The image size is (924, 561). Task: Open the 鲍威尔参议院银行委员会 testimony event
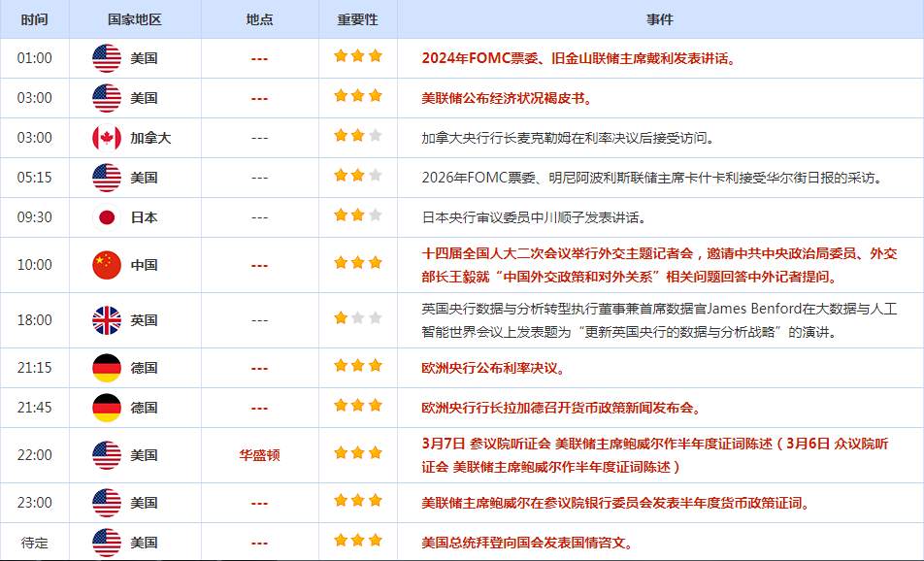pyautogui.click(x=616, y=503)
